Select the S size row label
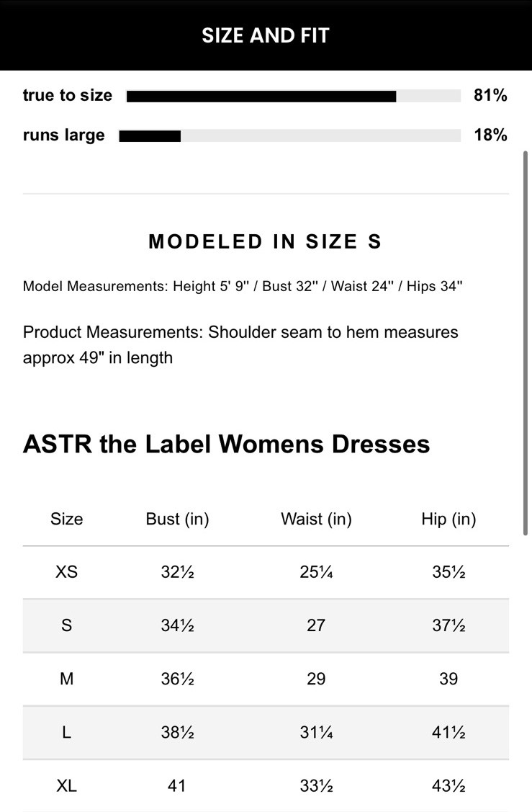Screen dimensions: 532x812 click(x=66, y=625)
